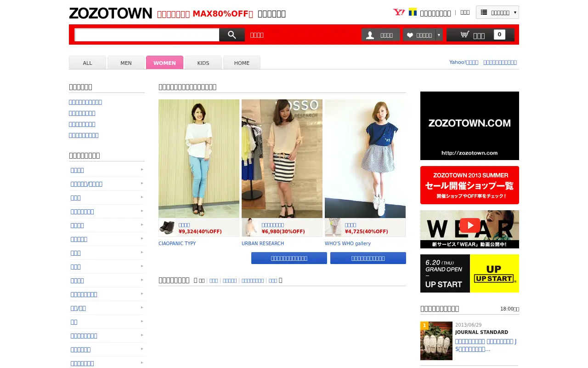Click the red MAX80%OFF sale link
The image size is (588, 368).
(205, 14)
